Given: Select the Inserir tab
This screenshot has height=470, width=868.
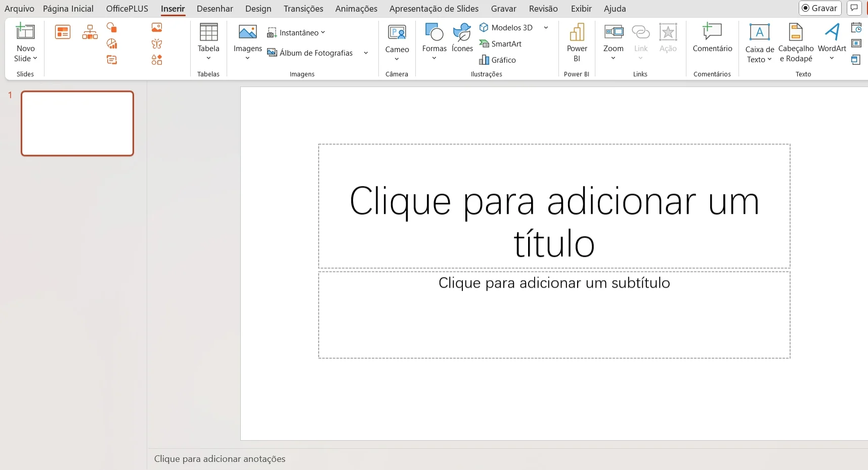Looking at the screenshot, I should [x=172, y=9].
